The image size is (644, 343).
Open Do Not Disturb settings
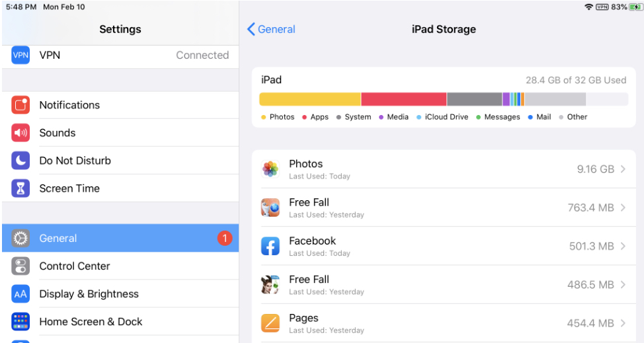[120, 161]
